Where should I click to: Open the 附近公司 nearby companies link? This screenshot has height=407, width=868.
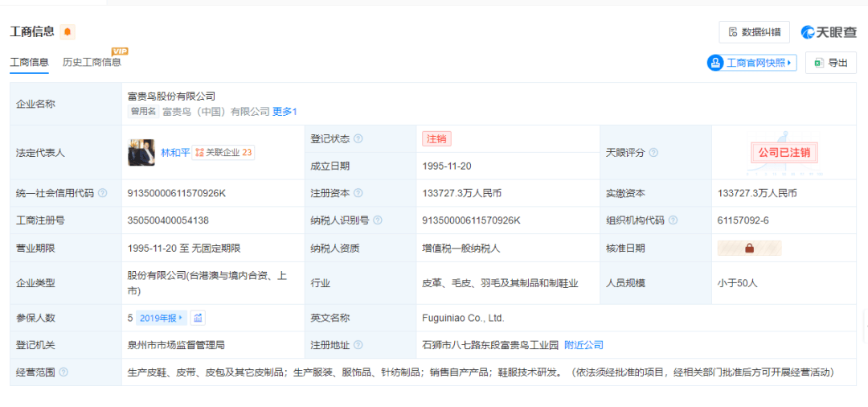(583, 345)
